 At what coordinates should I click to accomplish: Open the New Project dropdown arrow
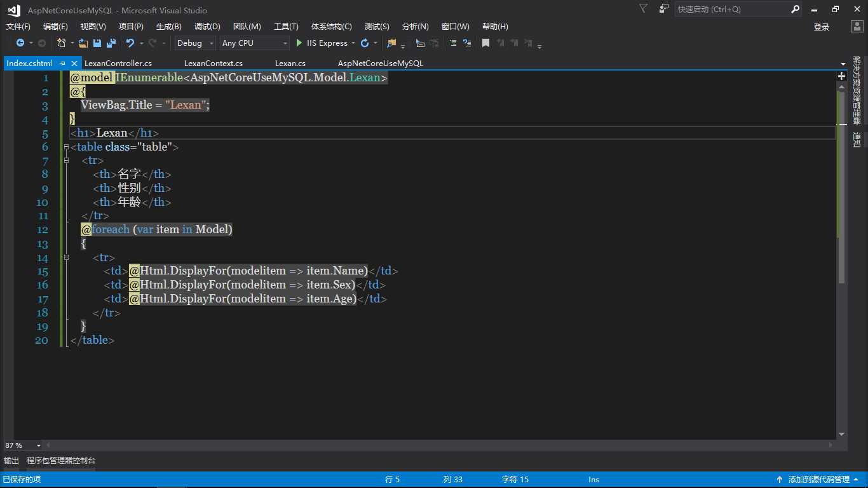tap(72, 43)
